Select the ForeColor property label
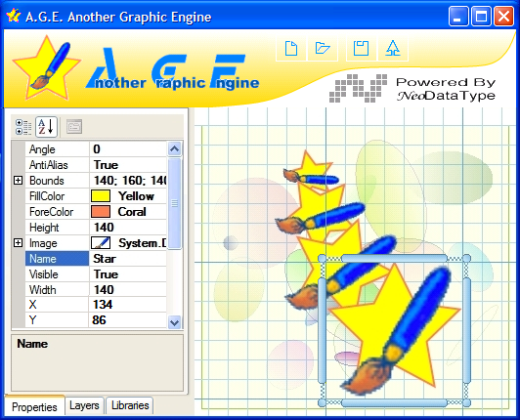Viewport: 520px width, 420px height. [x=57, y=212]
